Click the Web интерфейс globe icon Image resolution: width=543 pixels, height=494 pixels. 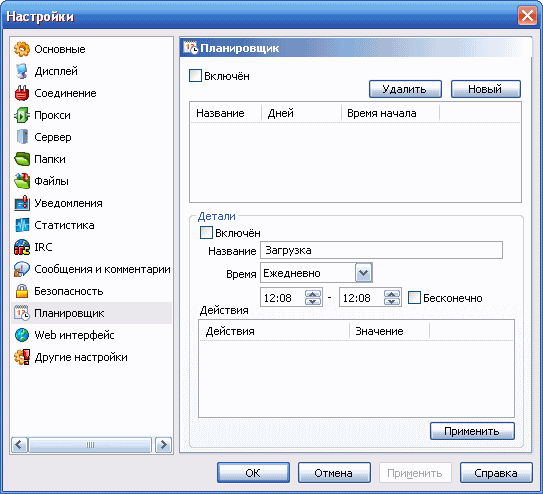(22, 335)
